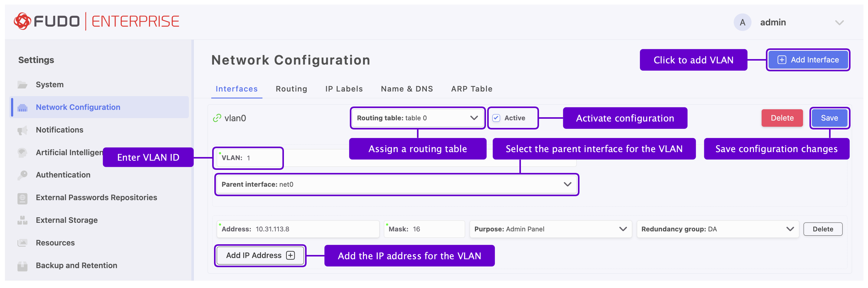The image size is (868, 288).
Task: Click the admin avatar circle
Action: coord(742,23)
